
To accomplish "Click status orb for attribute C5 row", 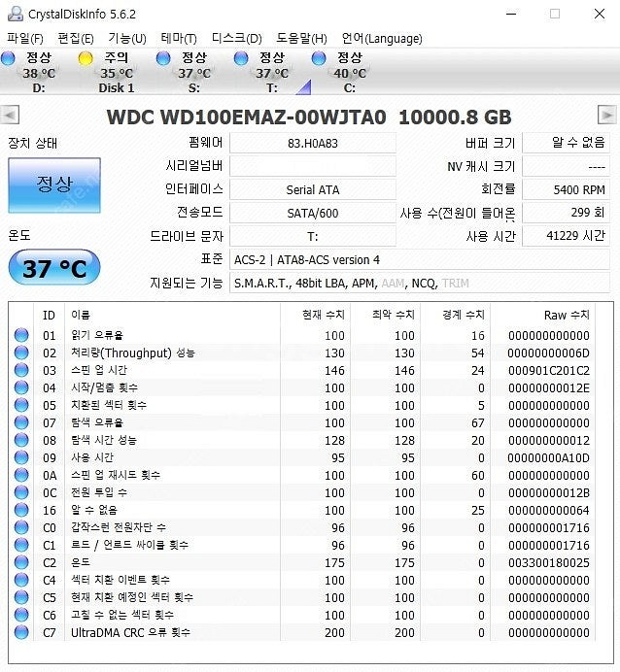I will point(21,597).
